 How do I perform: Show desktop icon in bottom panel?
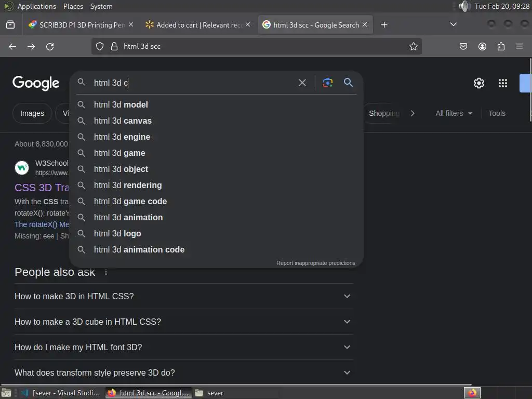point(6,393)
